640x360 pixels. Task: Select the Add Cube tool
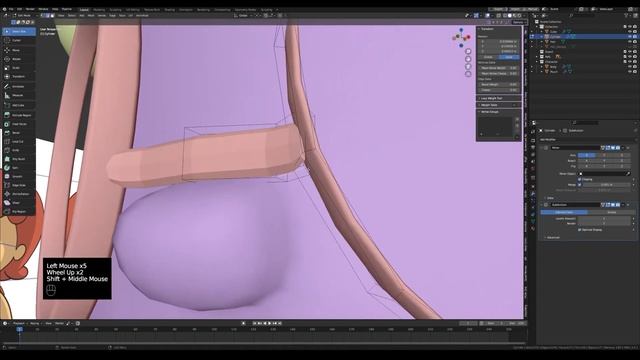(x=19, y=105)
